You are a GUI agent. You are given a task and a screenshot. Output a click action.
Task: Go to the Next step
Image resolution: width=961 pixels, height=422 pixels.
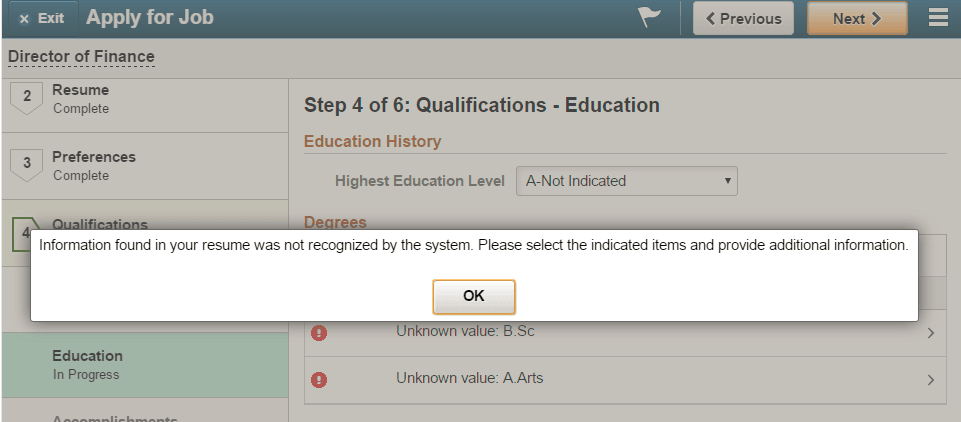[857, 18]
